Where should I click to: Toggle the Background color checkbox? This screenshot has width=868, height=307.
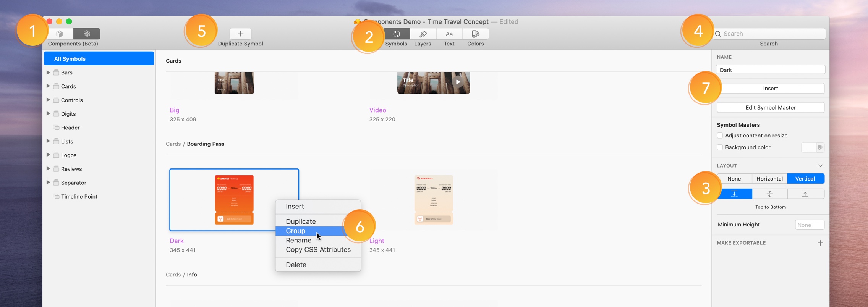point(720,147)
